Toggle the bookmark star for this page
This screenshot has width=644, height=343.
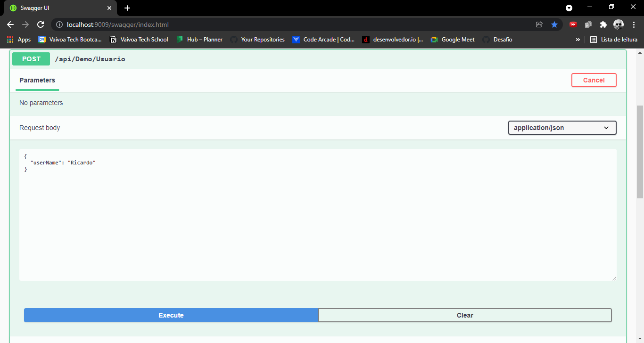coord(554,24)
